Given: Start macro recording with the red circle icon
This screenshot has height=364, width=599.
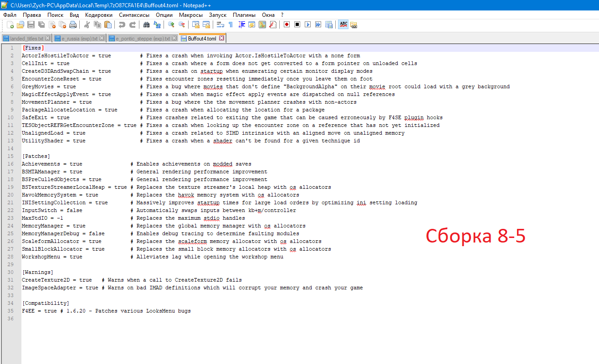Looking at the screenshot, I should [x=287, y=25].
